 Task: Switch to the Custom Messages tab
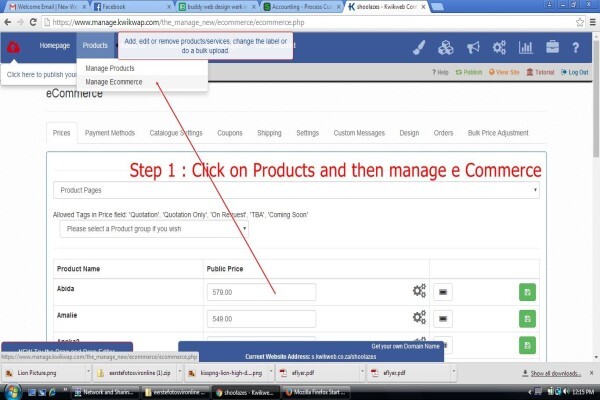point(359,133)
